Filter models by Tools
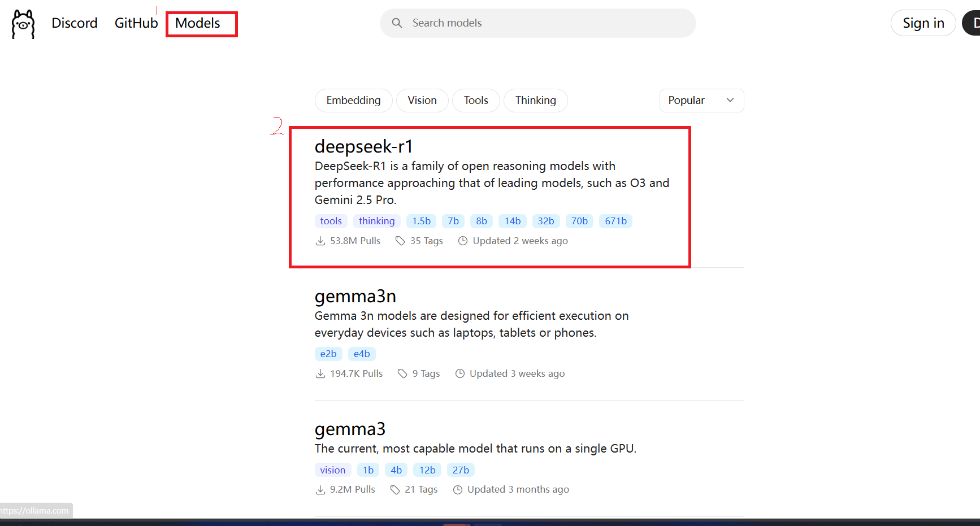Image resolution: width=980 pixels, height=526 pixels. tap(476, 101)
